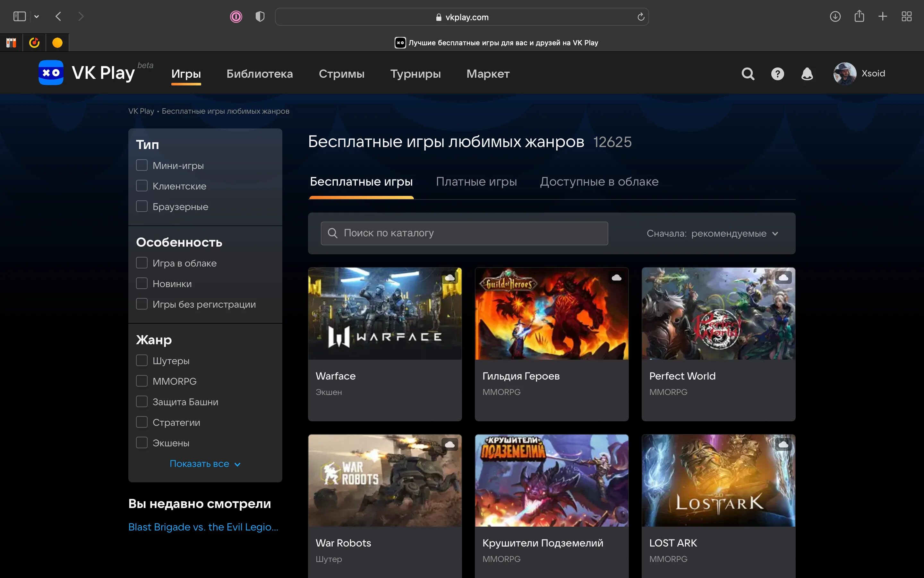Screen dimensions: 924x578
Task: Click the cloud badge on War Robots card
Action: 450,444
